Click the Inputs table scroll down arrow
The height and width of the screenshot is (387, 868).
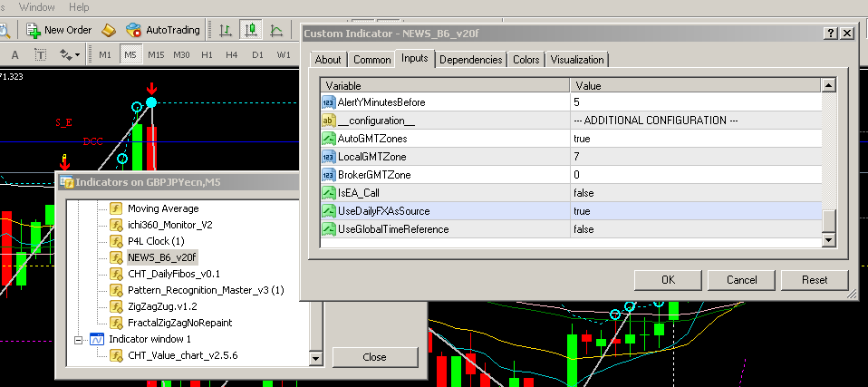pyautogui.click(x=829, y=240)
